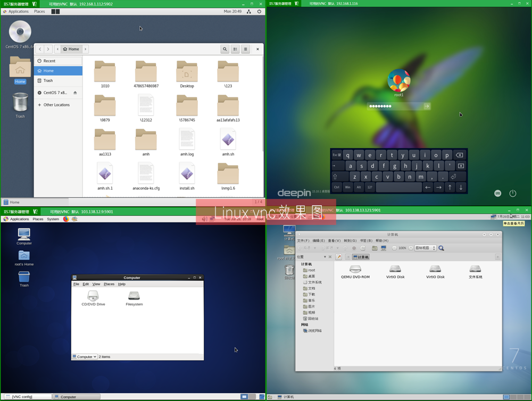Click the shutdown icon on the deepin login screen
Screen dimensions: 532x401
tap(512, 193)
